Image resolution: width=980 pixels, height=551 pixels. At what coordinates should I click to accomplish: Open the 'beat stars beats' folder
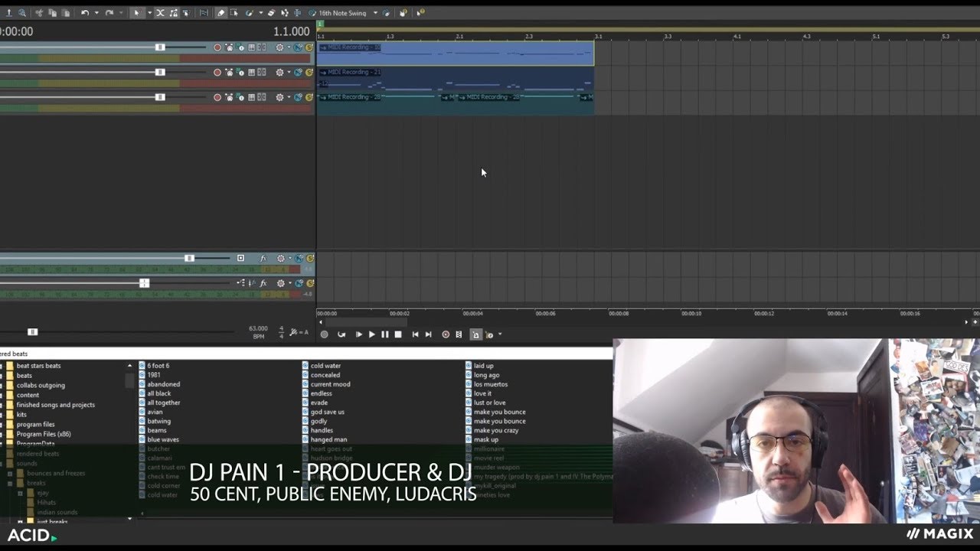click(38, 366)
